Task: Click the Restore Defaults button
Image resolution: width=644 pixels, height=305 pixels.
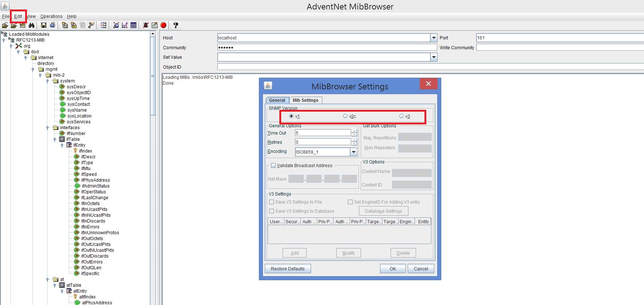Action: point(288,269)
